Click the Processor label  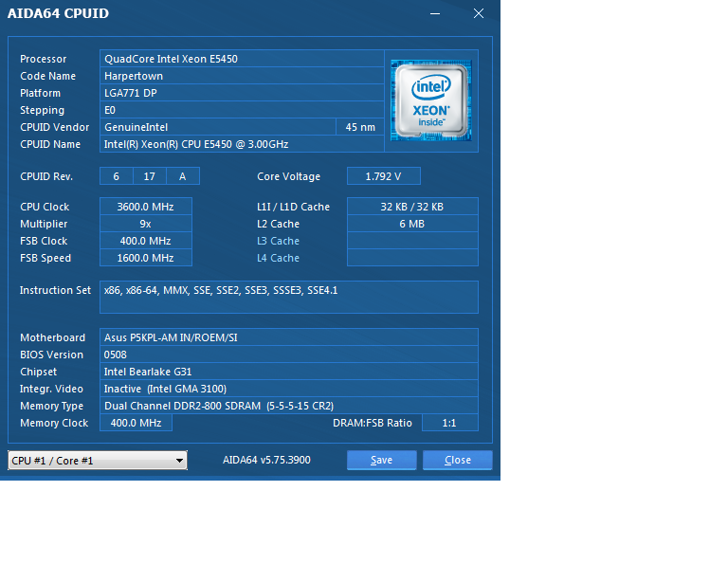pyautogui.click(x=44, y=59)
